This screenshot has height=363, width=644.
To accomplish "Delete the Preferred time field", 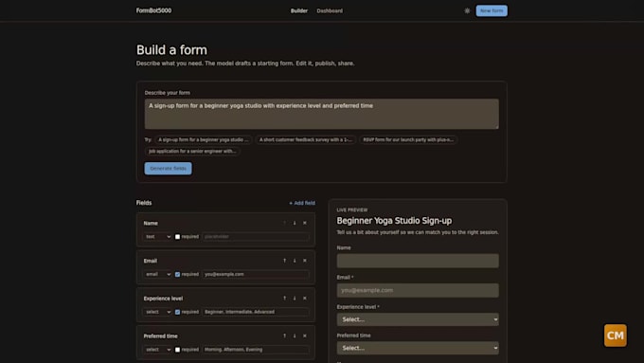I will pos(305,336).
